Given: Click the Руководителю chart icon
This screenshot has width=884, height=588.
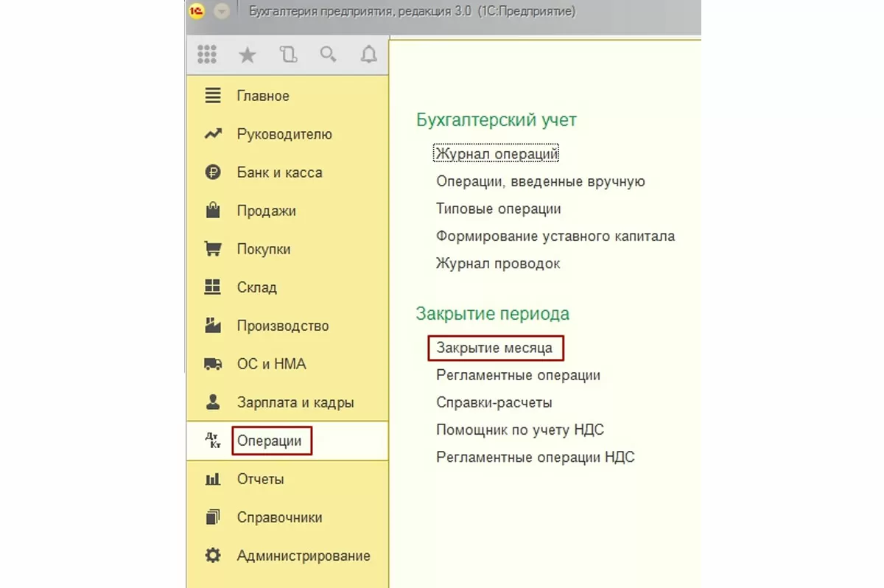Looking at the screenshot, I should 213,134.
